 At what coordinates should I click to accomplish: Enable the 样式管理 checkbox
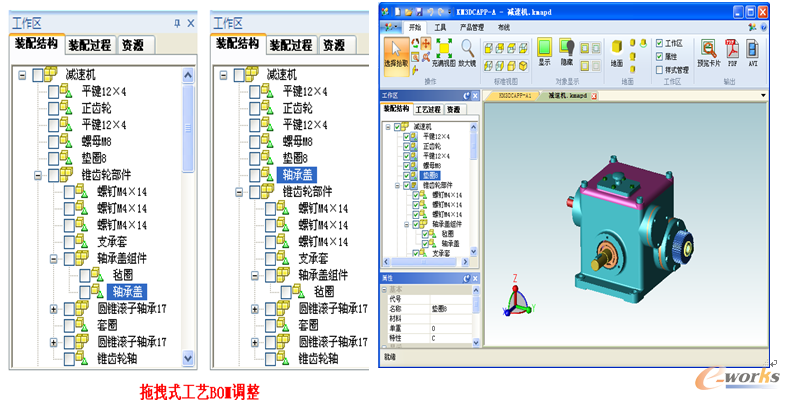[658, 70]
